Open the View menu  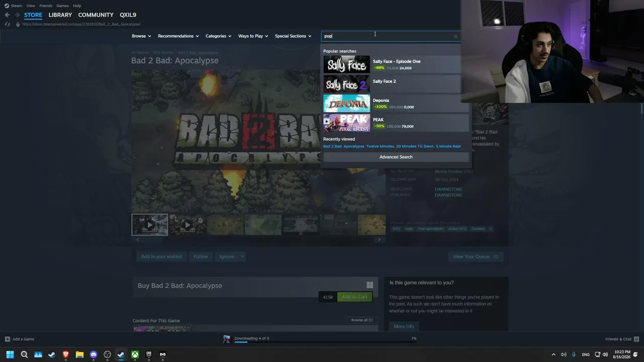pyautogui.click(x=31, y=6)
